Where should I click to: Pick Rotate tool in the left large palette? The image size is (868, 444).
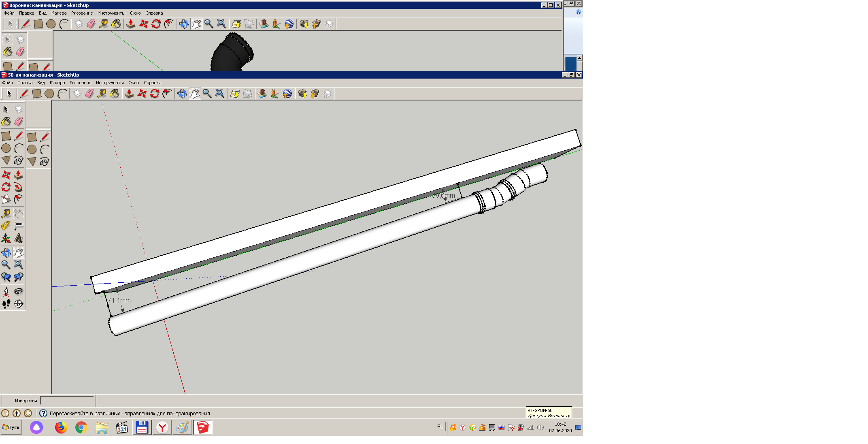click(6, 187)
